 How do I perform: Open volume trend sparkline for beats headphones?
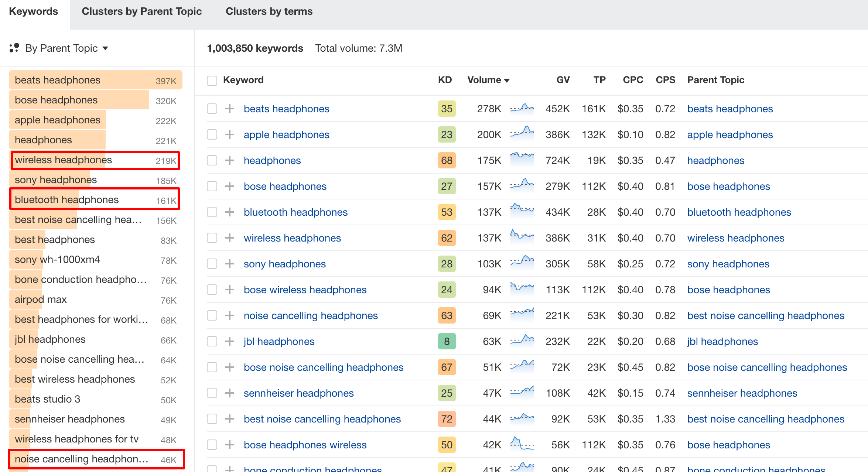click(x=522, y=108)
